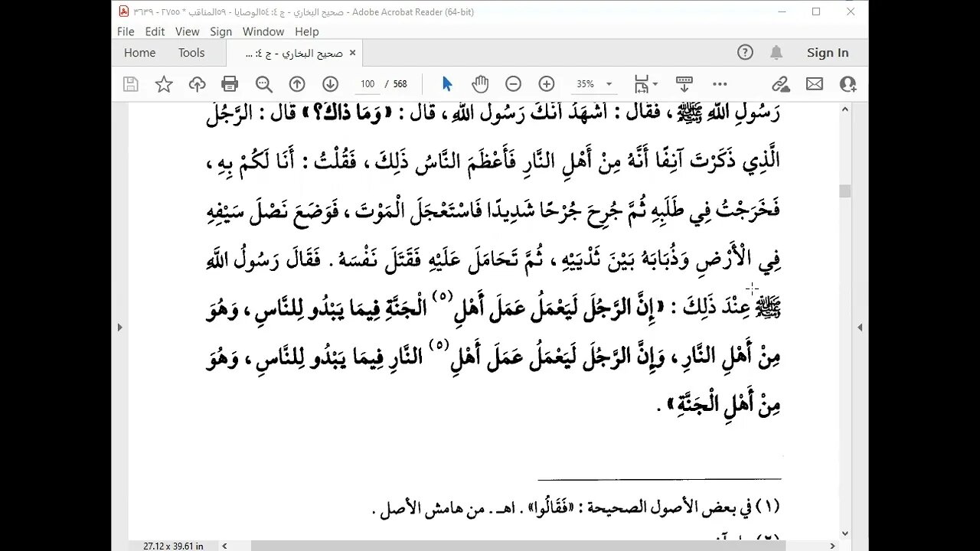980x551 pixels.
Task: Click the vertical scrollbar up arrow
Action: pos(845,109)
